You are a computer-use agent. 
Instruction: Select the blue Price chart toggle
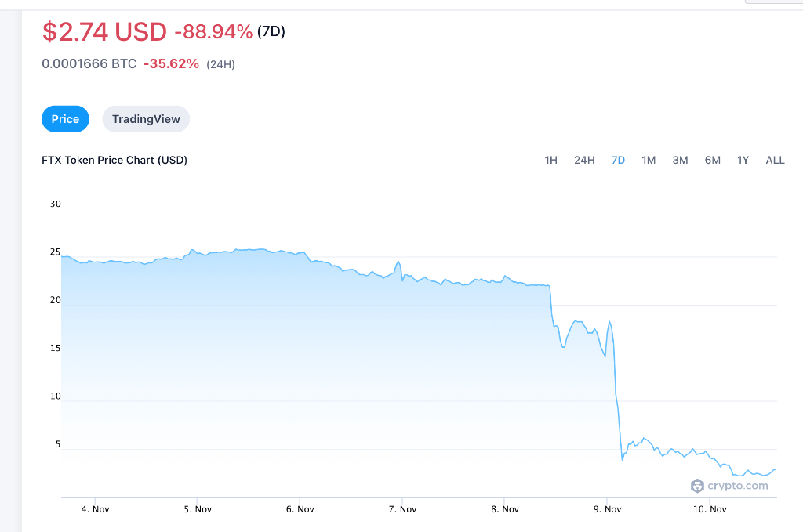pyautogui.click(x=65, y=119)
